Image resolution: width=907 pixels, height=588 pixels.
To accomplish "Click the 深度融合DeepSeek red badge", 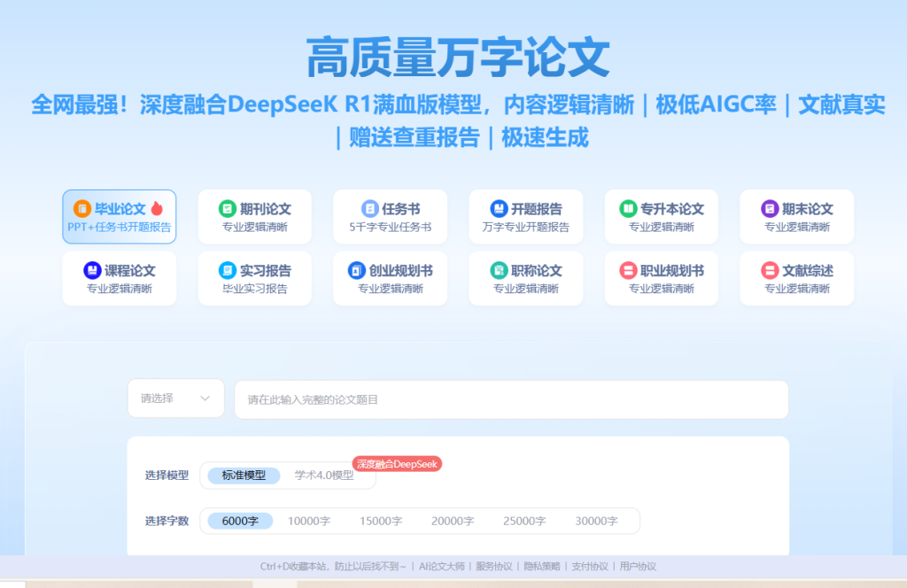I will click(397, 464).
